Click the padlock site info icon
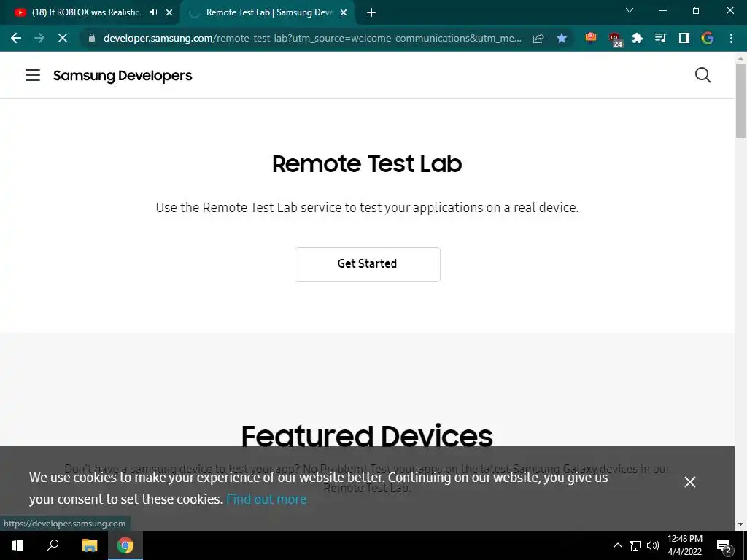Image resolution: width=747 pixels, height=560 pixels. pyautogui.click(x=92, y=38)
